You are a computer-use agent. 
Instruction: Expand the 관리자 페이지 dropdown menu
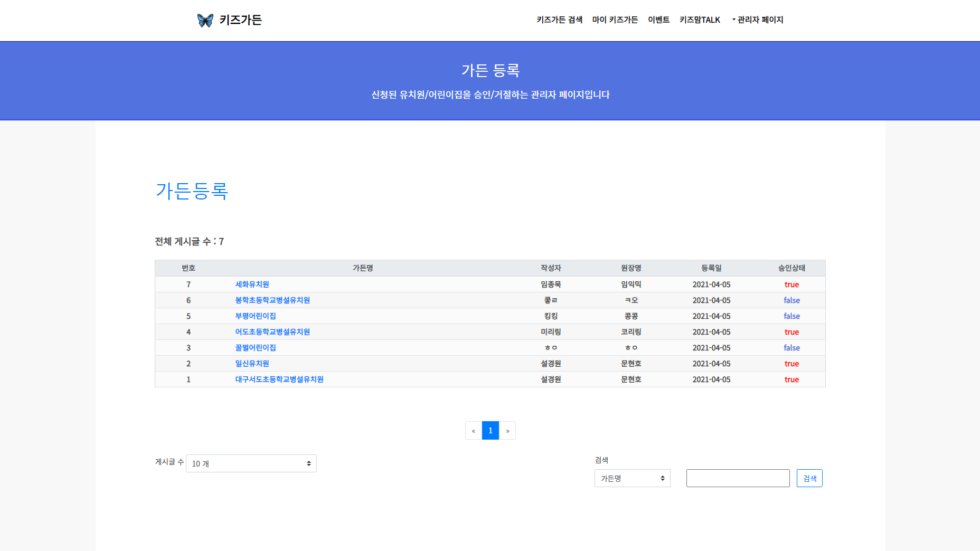pos(758,20)
